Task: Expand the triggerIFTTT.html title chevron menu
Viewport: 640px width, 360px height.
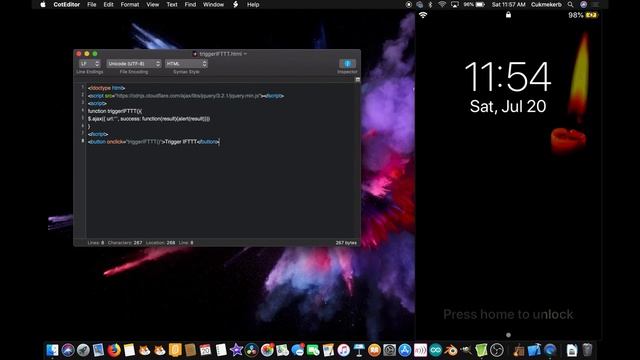Action: 245,54
